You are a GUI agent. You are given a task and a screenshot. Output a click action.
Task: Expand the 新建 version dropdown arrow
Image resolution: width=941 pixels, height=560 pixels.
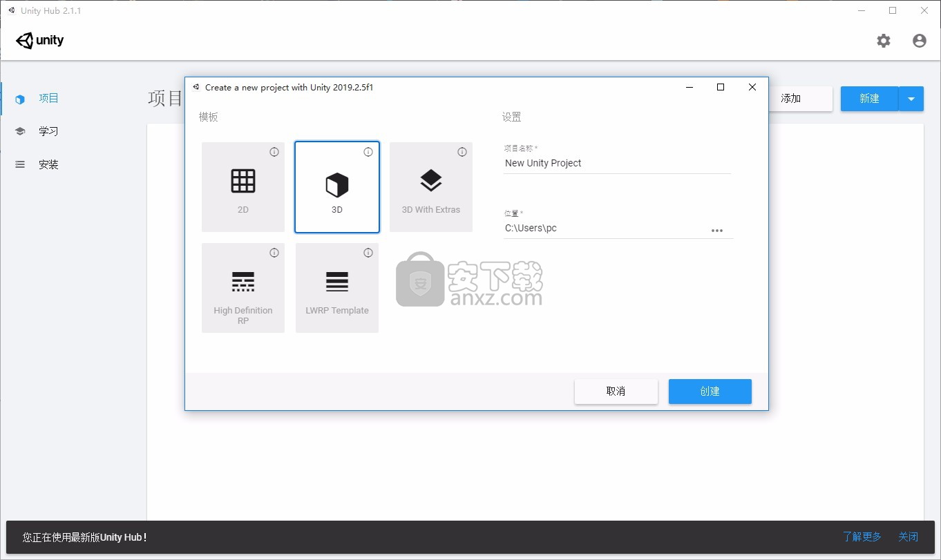[x=911, y=99]
